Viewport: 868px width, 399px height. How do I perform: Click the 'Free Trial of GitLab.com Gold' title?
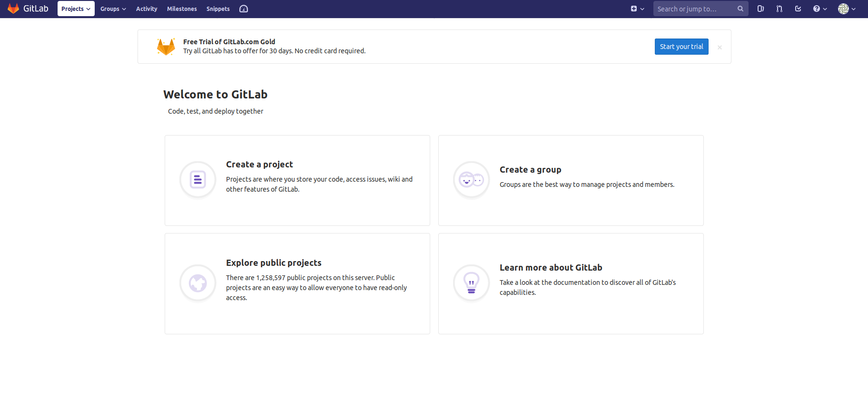pos(229,42)
